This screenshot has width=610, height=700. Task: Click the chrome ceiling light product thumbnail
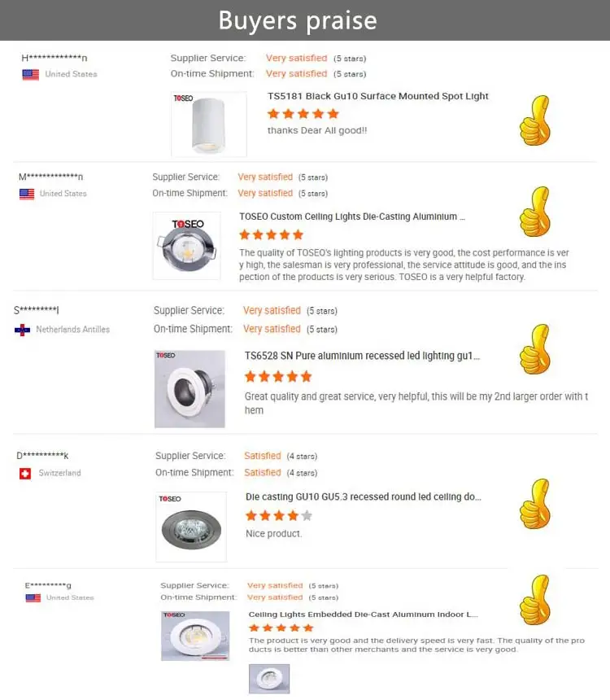tap(186, 246)
